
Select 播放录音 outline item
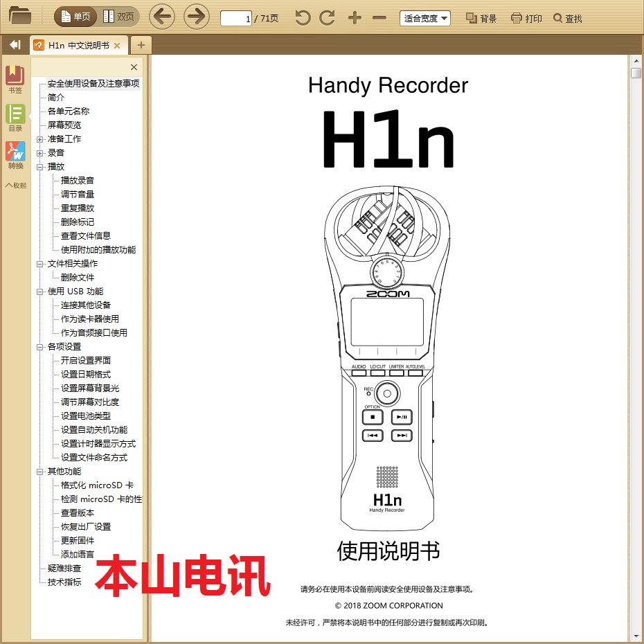click(x=78, y=180)
